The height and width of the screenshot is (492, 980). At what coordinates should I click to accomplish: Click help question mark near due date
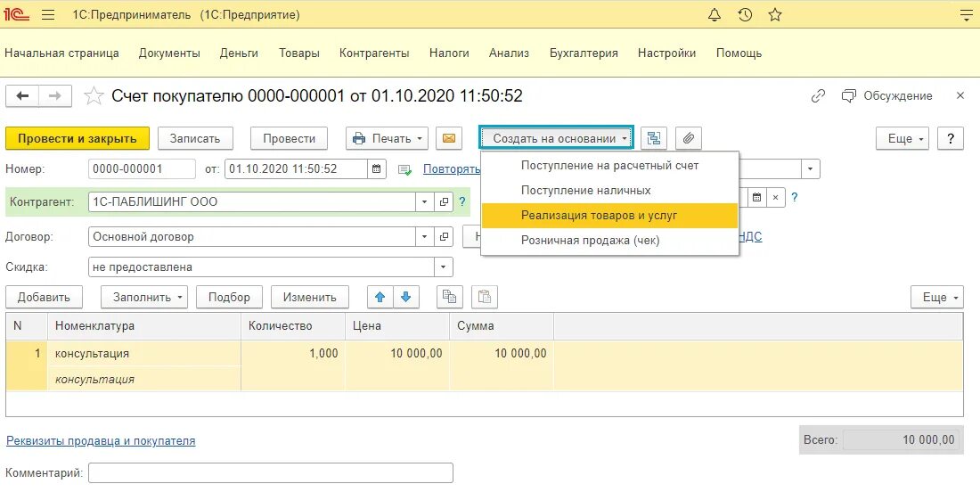pyautogui.click(x=795, y=198)
